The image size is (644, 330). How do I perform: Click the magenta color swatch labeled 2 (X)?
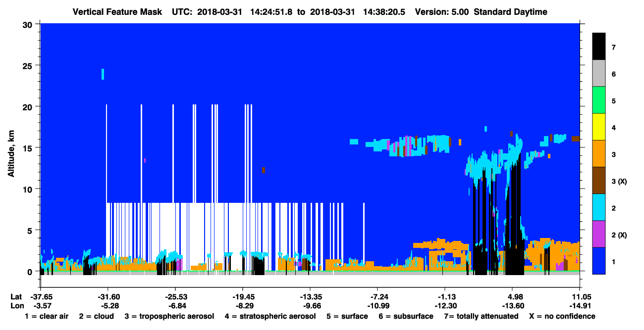click(599, 234)
